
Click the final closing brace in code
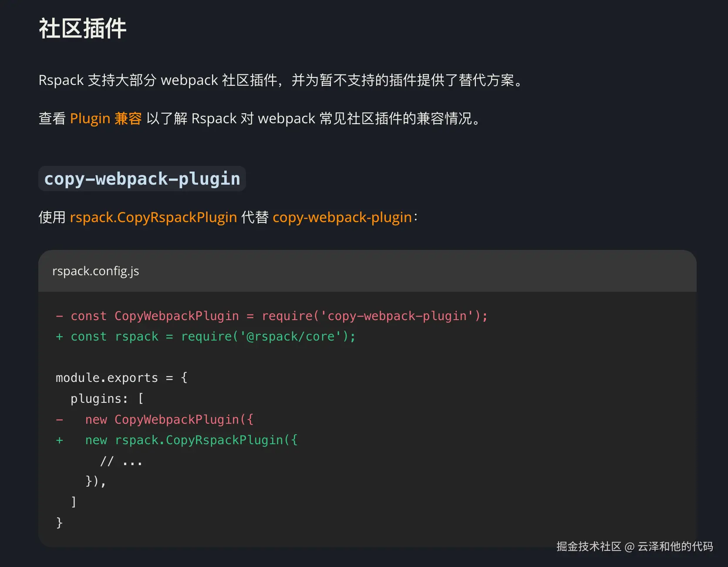click(x=59, y=523)
